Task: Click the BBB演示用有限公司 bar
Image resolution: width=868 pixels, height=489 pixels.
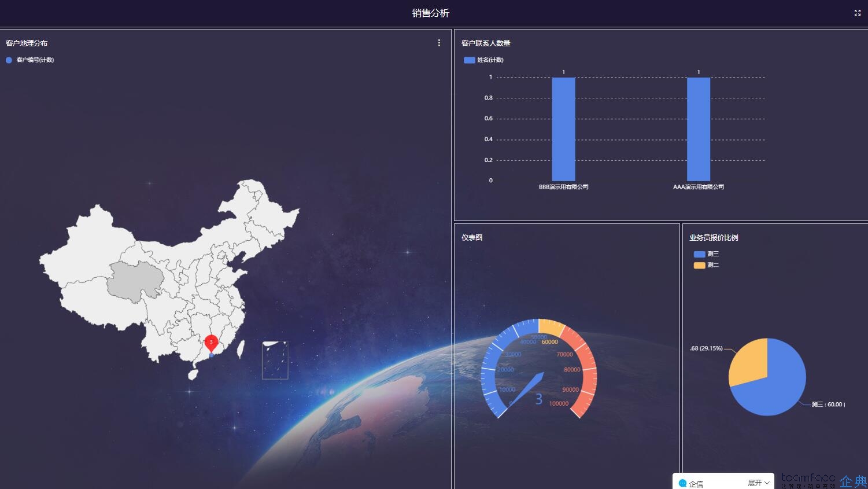Action: 563,129
